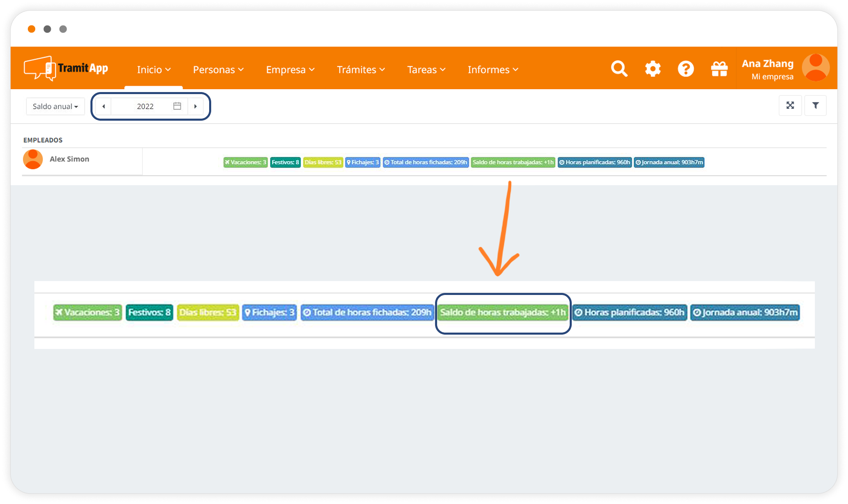This screenshot has width=848, height=504.
Task: Open the search magnifier icon
Action: pos(619,69)
